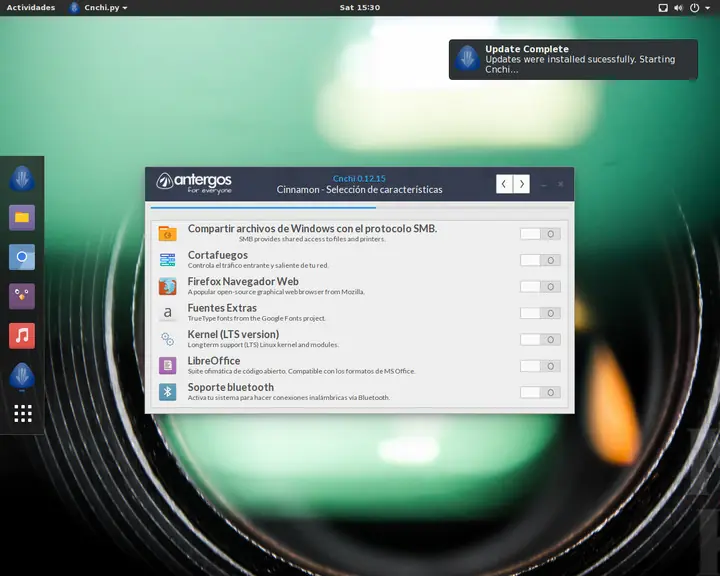The image size is (720, 576).
Task: Go forward to the next installer step
Action: (x=522, y=184)
